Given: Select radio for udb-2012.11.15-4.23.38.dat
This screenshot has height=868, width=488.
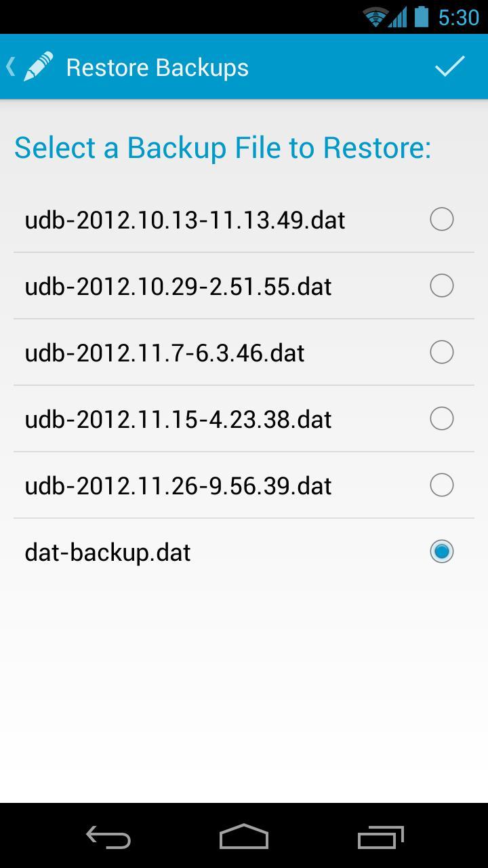Looking at the screenshot, I should pos(441,418).
